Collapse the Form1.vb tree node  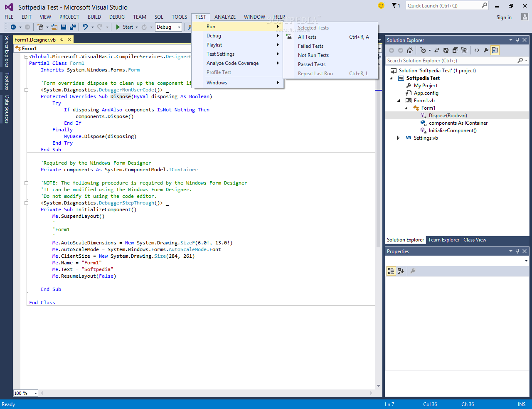pyautogui.click(x=399, y=101)
